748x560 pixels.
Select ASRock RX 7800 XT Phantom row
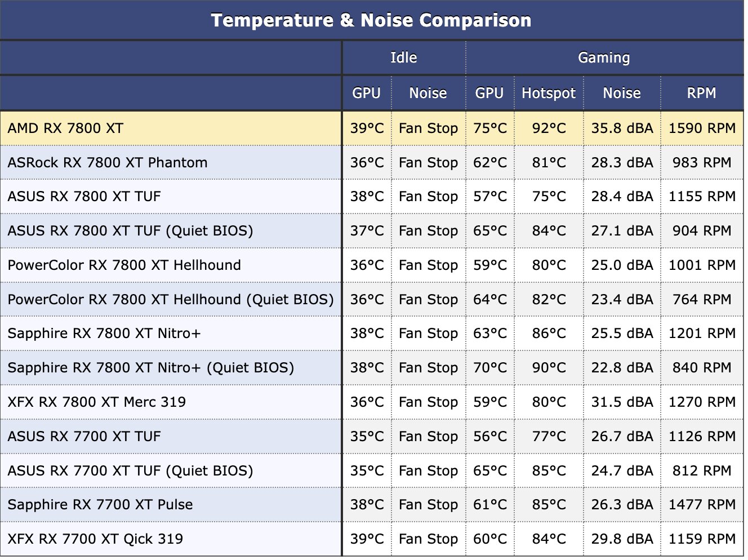(x=372, y=163)
